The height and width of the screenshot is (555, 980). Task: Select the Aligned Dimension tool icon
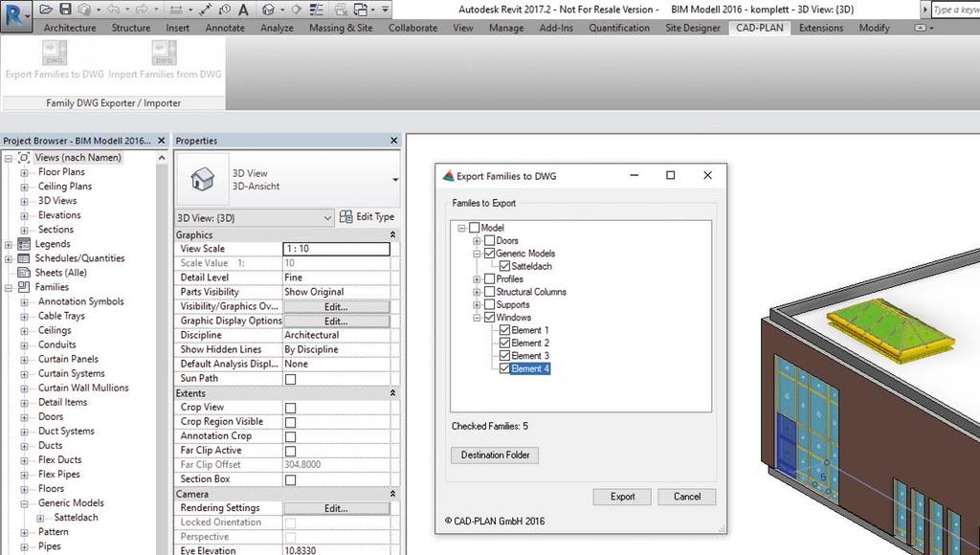176,10
